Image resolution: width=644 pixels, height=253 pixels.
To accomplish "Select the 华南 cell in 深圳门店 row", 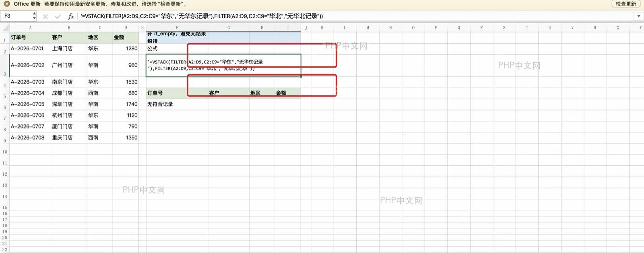I will pyautogui.click(x=100, y=105).
